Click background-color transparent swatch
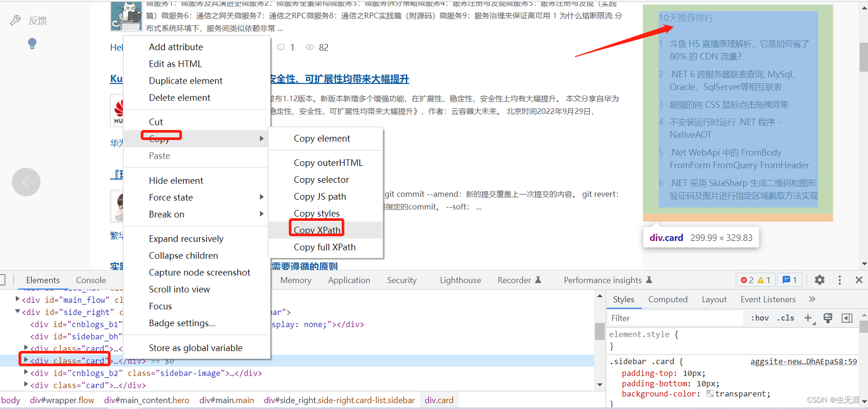Viewport: 868px width, 409px height. 710,394
